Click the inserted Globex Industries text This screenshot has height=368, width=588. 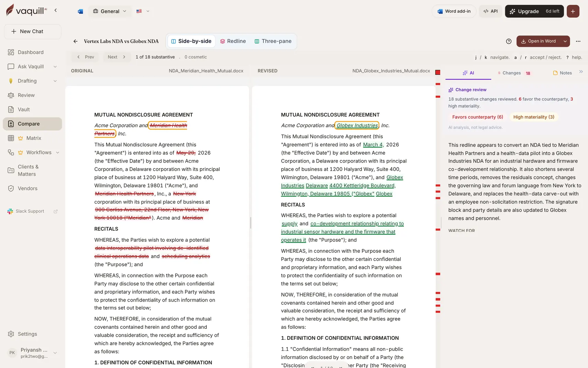click(357, 126)
